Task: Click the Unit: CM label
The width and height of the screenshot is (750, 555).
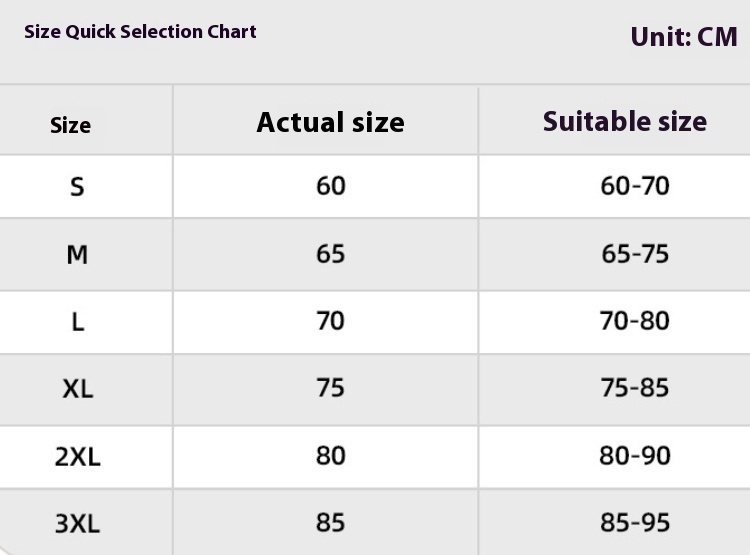Action: point(684,37)
